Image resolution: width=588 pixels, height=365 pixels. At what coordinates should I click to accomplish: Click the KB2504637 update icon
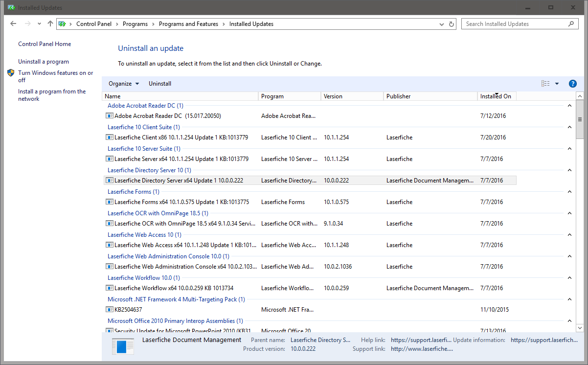(110, 310)
